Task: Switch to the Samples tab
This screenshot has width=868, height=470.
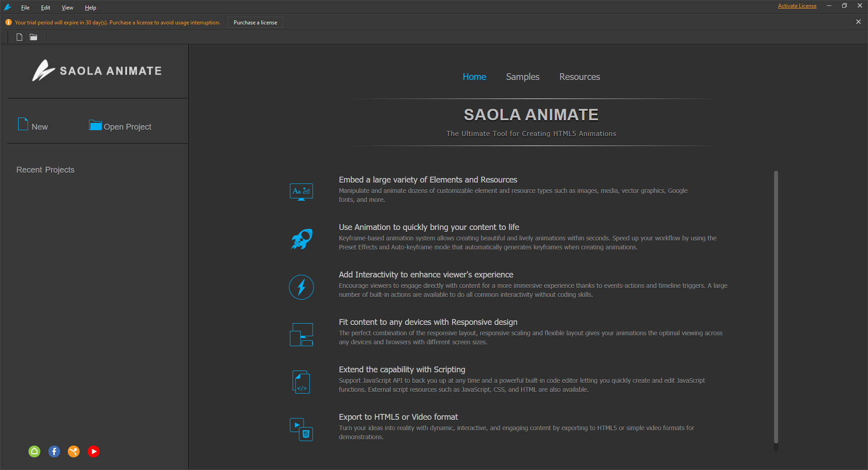Action: (x=523, y=77)
